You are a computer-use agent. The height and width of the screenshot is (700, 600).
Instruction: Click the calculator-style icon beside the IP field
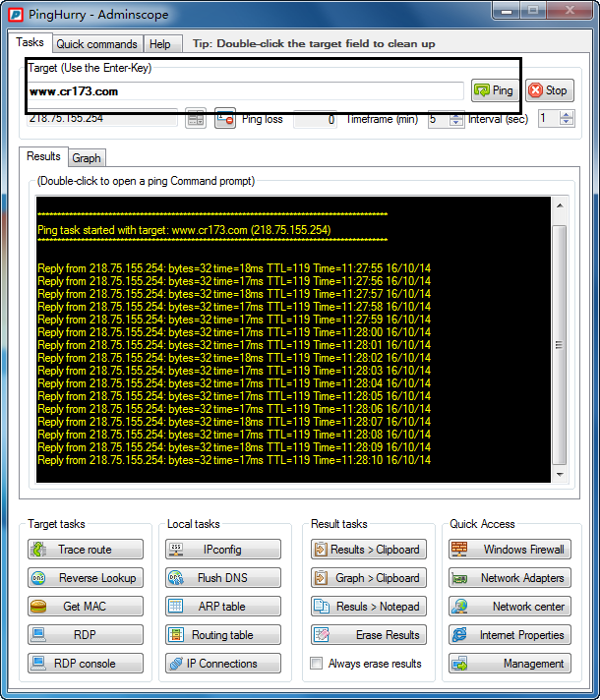196,119
